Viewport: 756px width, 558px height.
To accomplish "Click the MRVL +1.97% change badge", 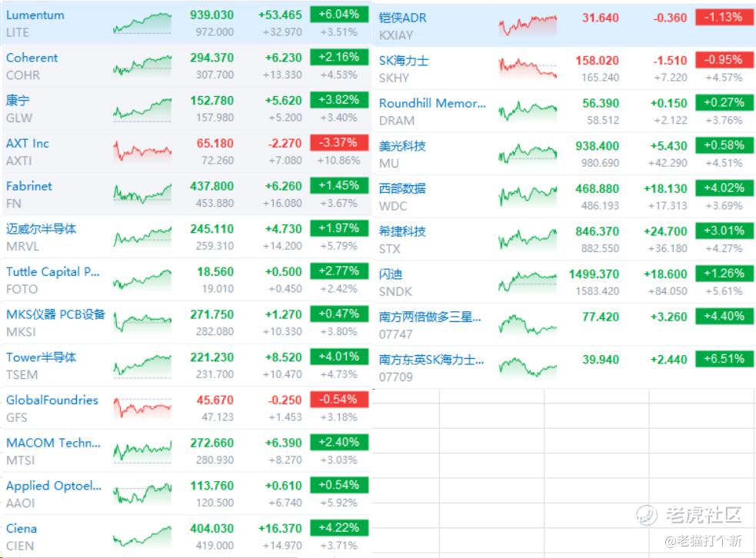I will pyautogui.click(x=339, y=228).
